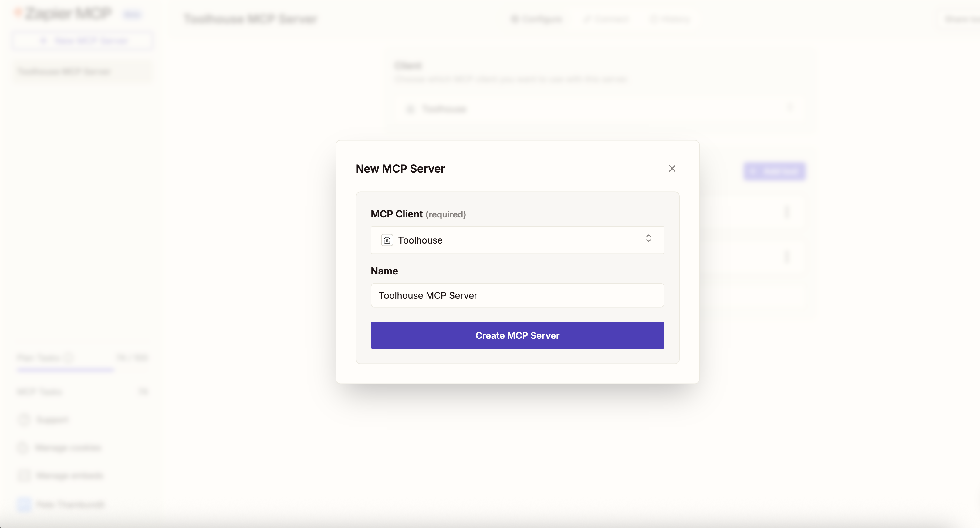Click the Name input field
Screen dimensions: 980x528
tap(517, 295)
